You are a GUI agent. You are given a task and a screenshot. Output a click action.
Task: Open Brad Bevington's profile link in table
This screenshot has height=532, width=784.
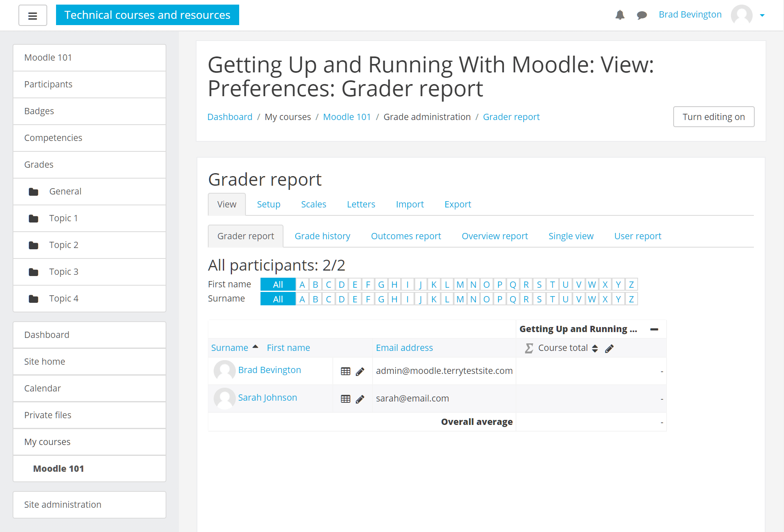click(270, 370)
